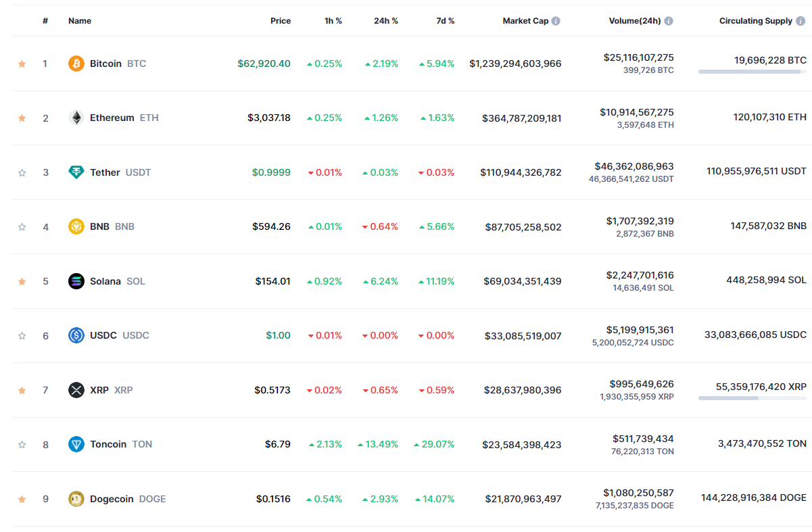Viewport: 812px width, 532px height.
Task: Sort the table by Price column
Action: pos(281,21)
